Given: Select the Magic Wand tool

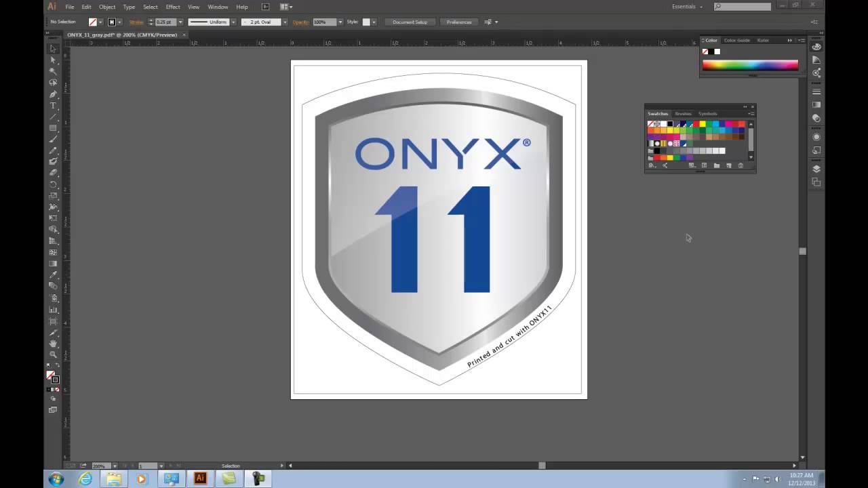Looking at the screenshot, I should [x=53, y=71].
